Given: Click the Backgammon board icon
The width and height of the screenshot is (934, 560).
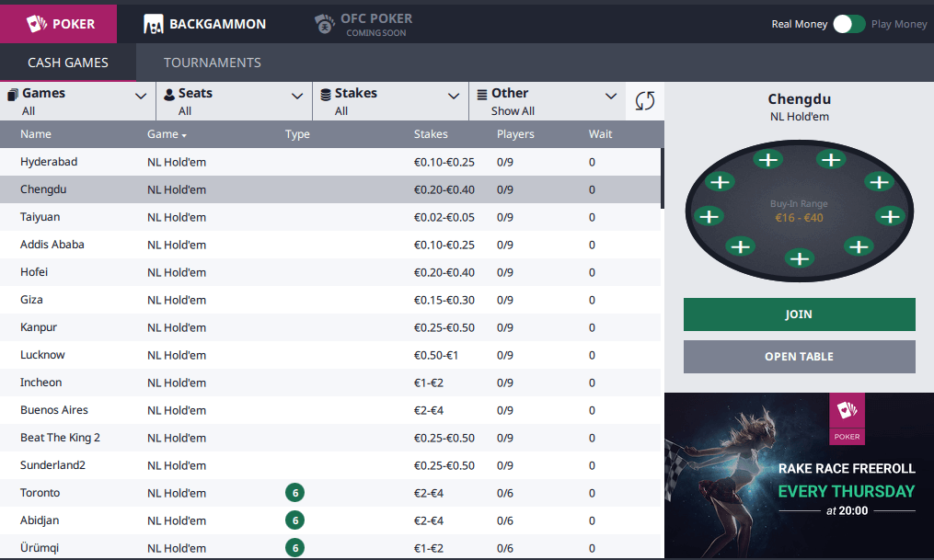Looking at the screenshot, I should click(x=154, y=24).
